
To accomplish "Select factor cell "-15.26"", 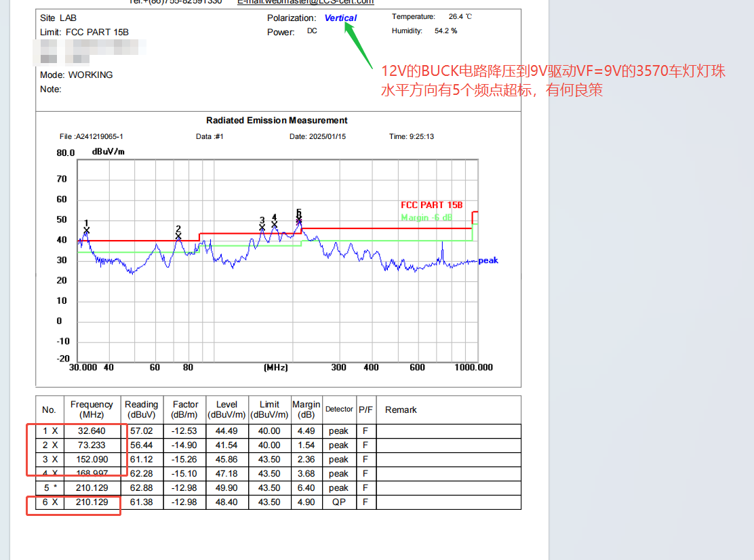I will click(184, 460).
